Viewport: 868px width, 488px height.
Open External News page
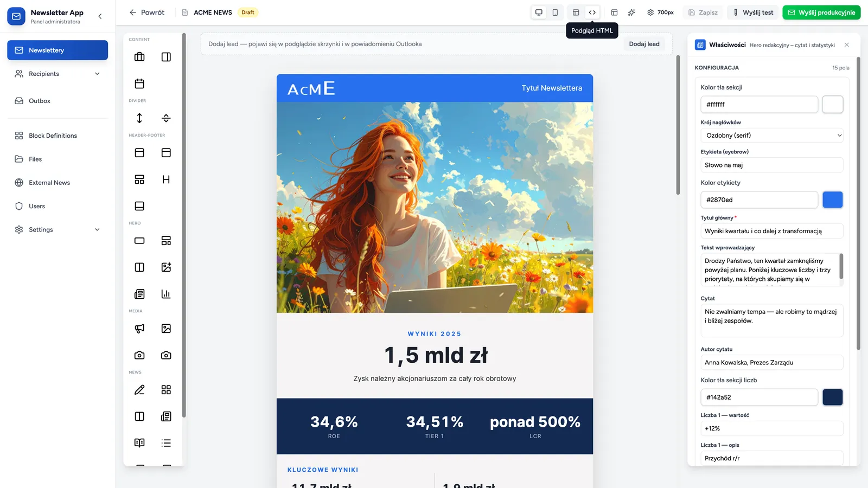click(x=58, y=183)
